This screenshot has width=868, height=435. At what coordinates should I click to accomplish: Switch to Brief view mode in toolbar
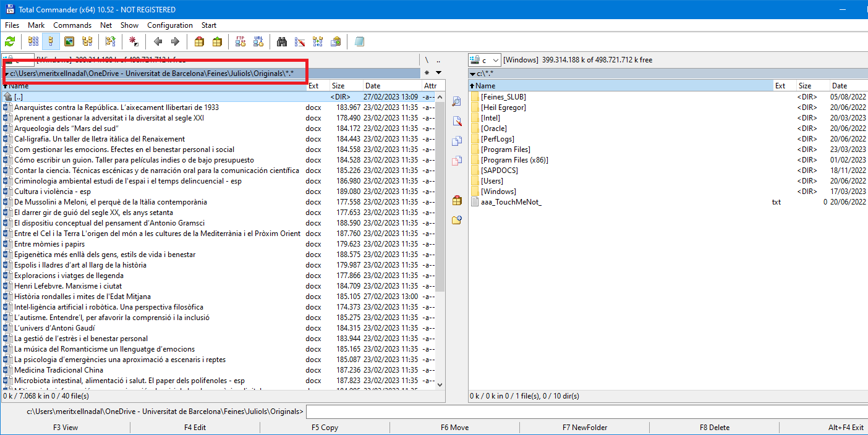coord(33,42)
